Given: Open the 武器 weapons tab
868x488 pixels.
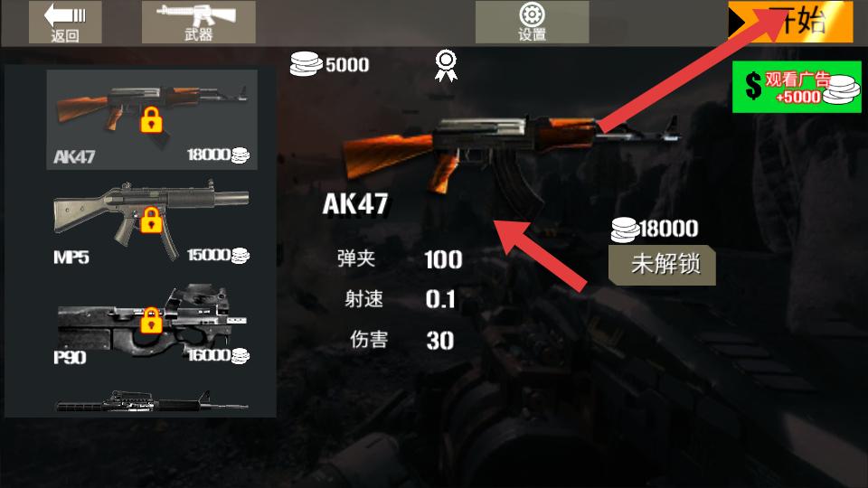Looking at the screenshot, I should click(198, 22).
